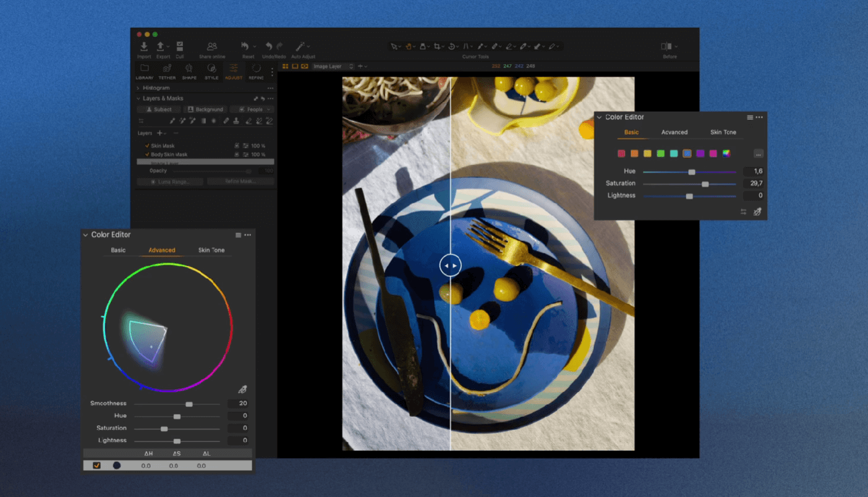868x497 pixels.
Task: Select the Crop cursor tool
Action: coord(437,46)
